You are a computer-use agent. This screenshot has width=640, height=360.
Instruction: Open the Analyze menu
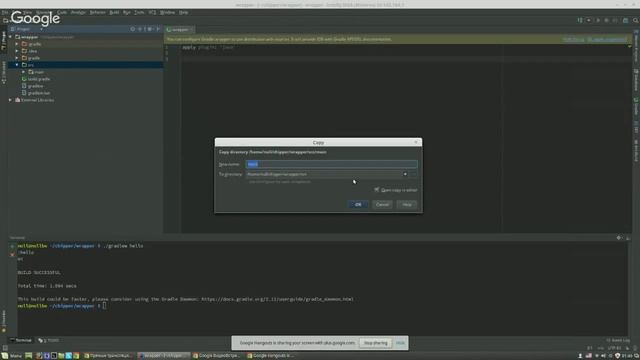pyautogui.click(x=78, y=12)
